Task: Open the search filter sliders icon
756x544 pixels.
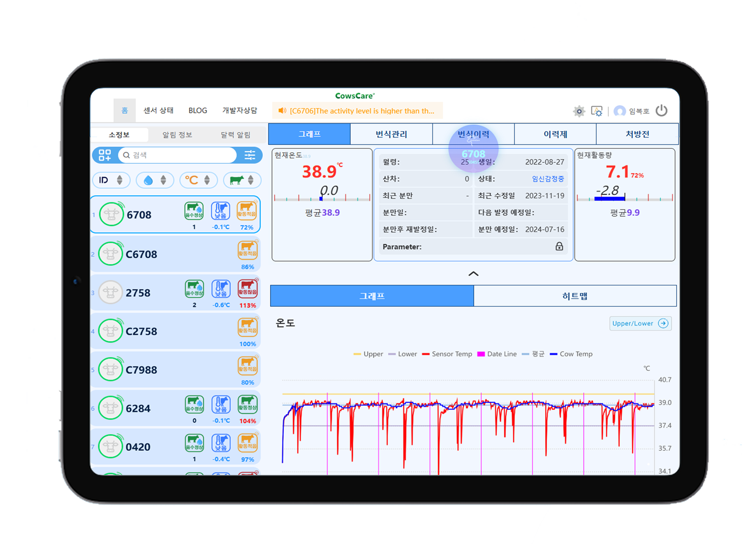Action: tap(250, 155)
